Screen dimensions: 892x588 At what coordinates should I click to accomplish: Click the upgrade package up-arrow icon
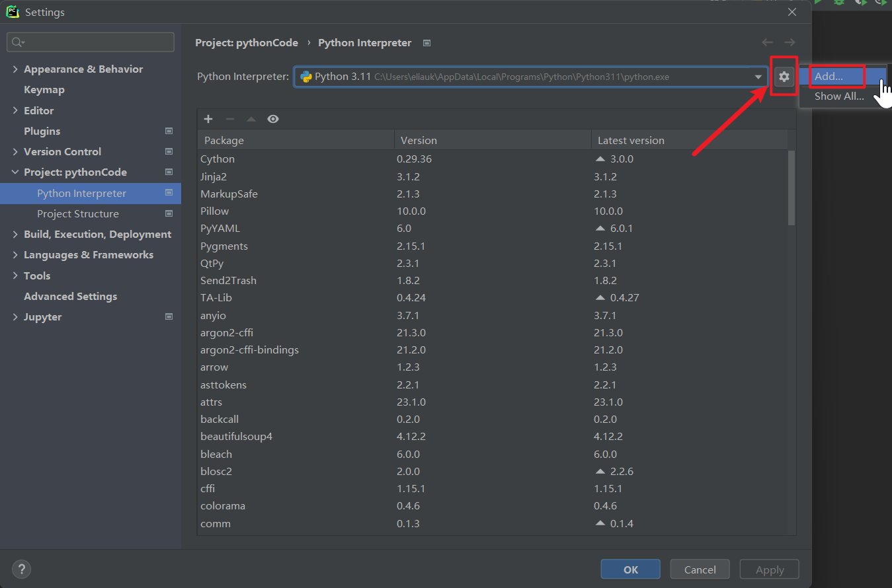pos(251,119)
